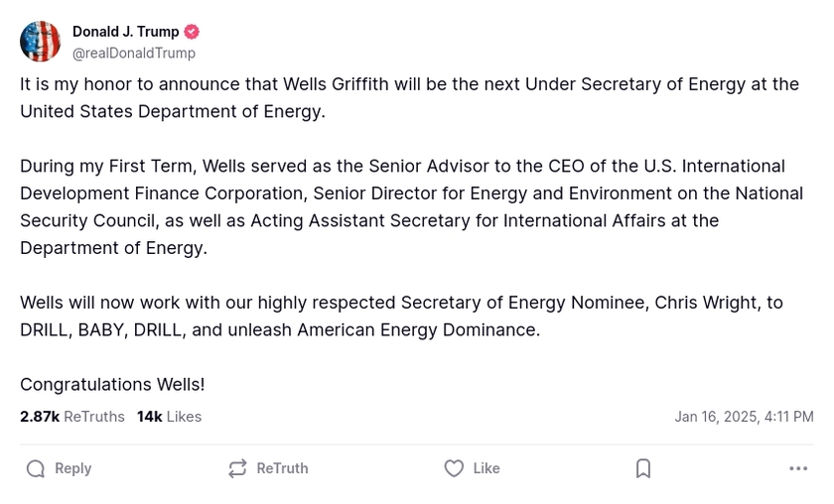Viewport: 834px width, 504px height.
Task: Click the heart icon to like the post
Action: click(x=454, y=468)
